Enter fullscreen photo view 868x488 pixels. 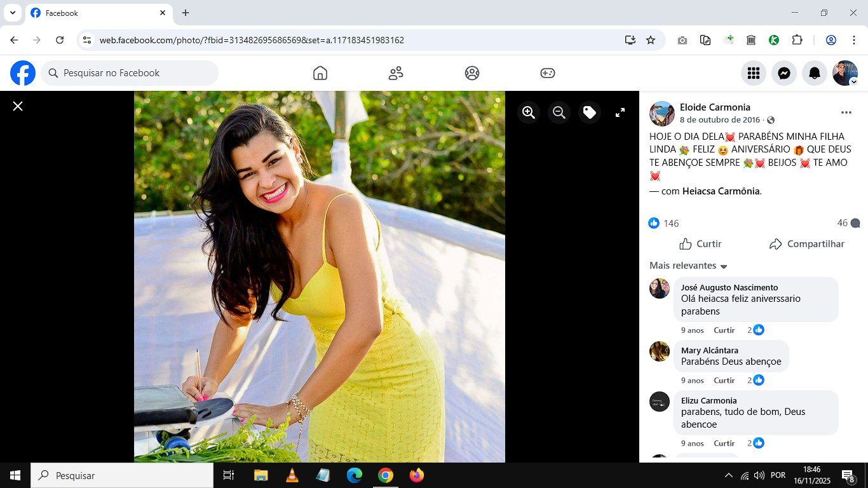point(620,112)
